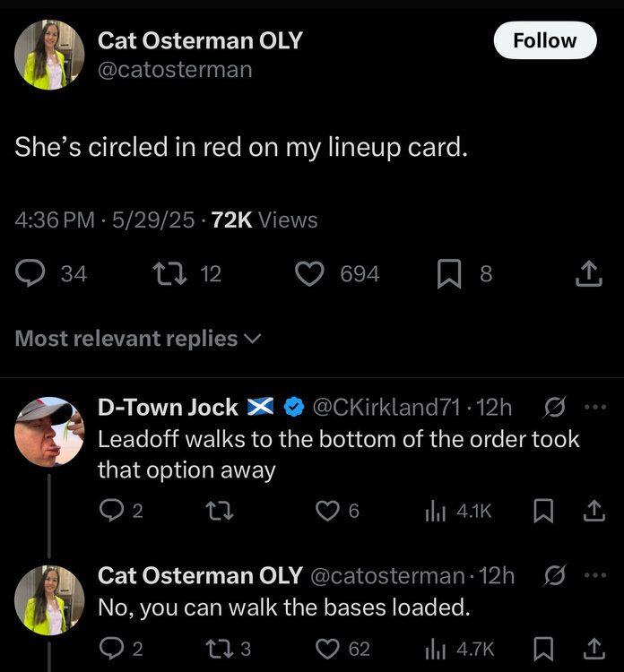Open 72K Views count on main tweet
Image resolution: width=624 pixels, height=672 pixels.
(x=264, y=220)
